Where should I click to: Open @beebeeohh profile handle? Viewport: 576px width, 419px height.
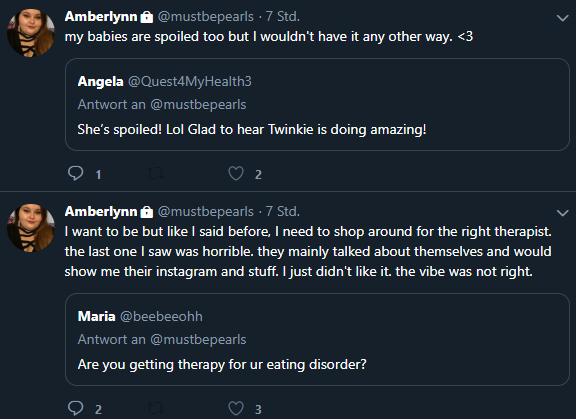pyautogui.click(x=161, y=317)
